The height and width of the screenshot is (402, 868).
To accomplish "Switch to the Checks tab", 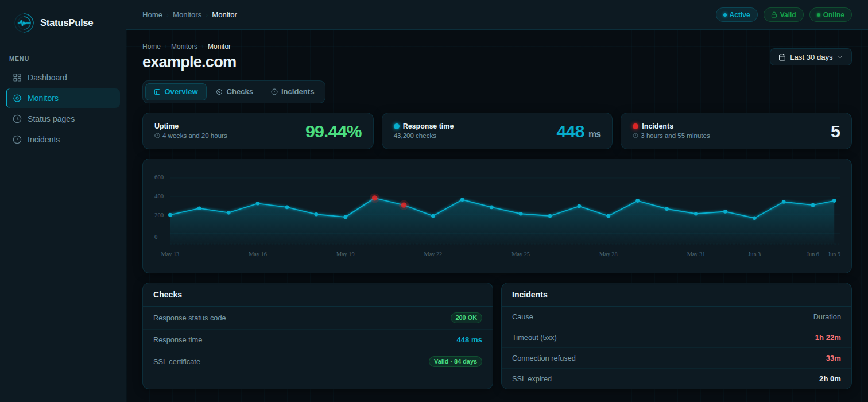I will click(x=234, y=92).
